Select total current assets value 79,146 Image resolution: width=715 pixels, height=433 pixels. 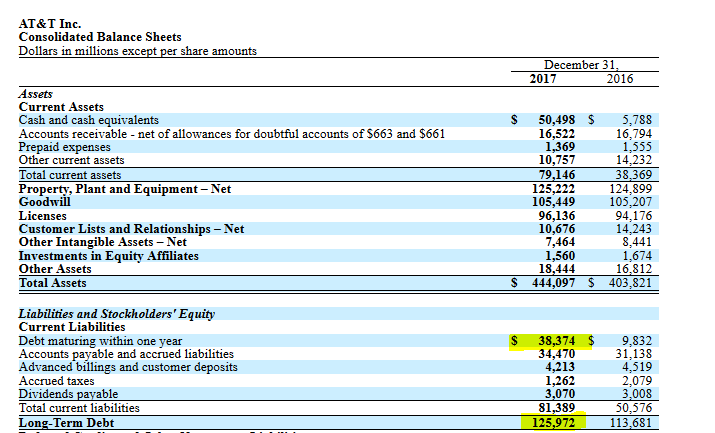(556, 175)
